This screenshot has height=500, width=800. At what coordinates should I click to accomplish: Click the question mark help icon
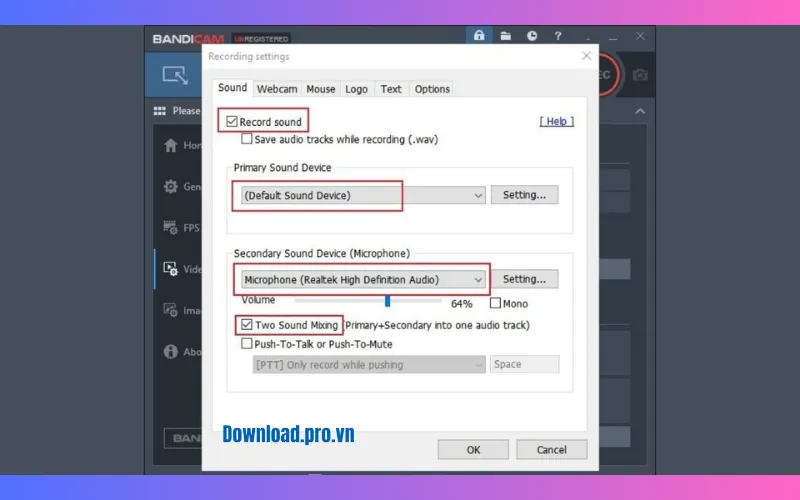558,36
